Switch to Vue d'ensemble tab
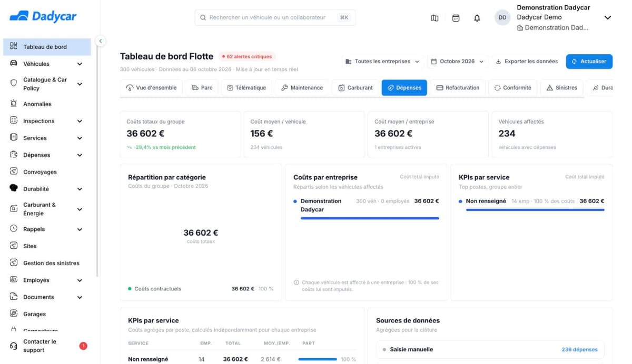This screenshot has height=364, width=632. [x=151, y=88]
